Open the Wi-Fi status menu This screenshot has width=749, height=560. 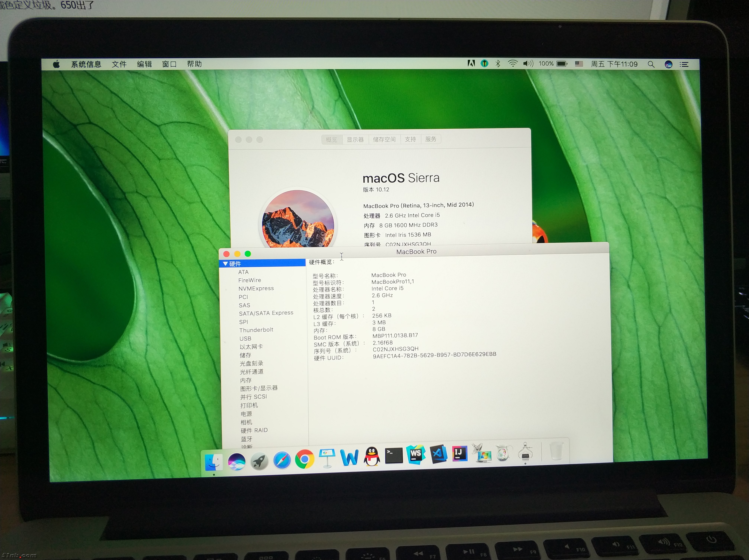pyautogui.click(x=513, y=64)
